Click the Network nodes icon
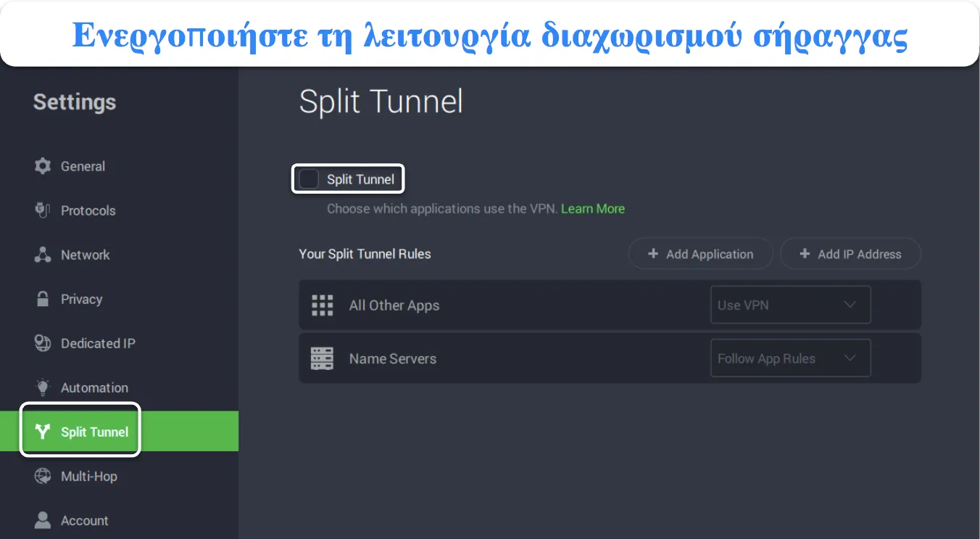Screen dimensions: 980x539 pyautogui.click(x=43, y=255)
